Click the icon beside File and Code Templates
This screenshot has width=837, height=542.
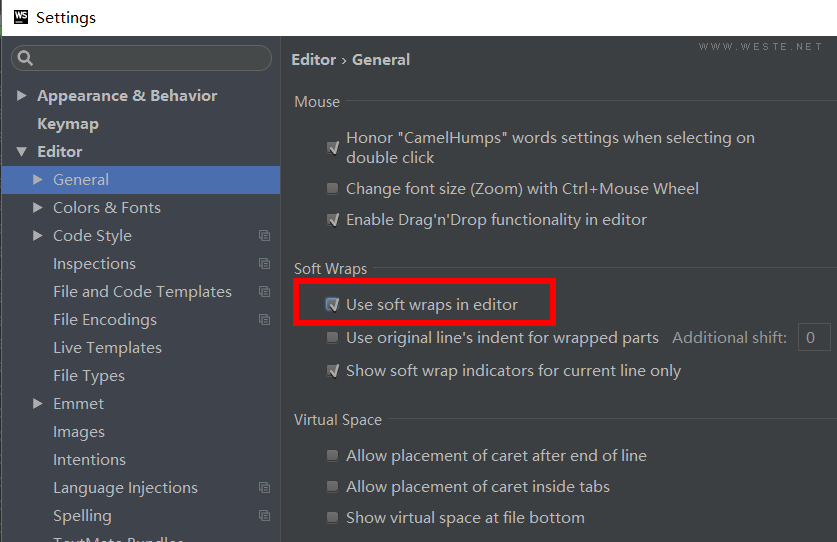click(x=264, y=292)
